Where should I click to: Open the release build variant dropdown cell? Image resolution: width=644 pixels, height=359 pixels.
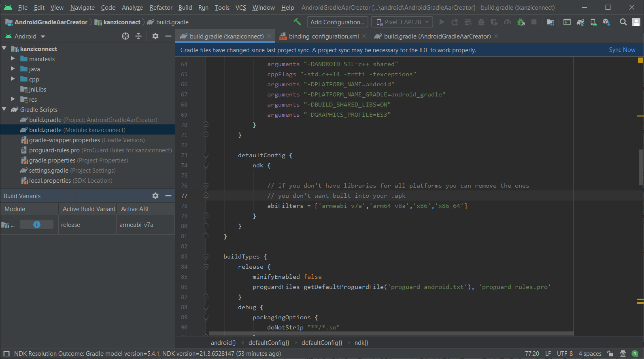click(x=87, y=224)
